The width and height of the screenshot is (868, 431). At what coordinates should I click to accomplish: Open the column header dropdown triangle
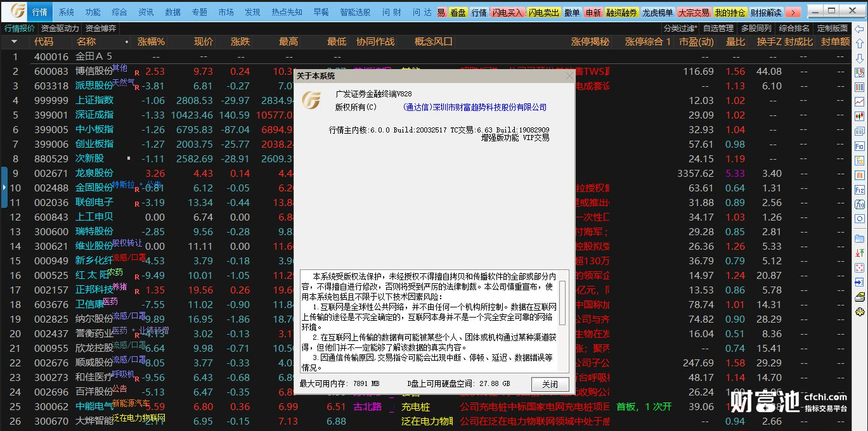[14, 42]
